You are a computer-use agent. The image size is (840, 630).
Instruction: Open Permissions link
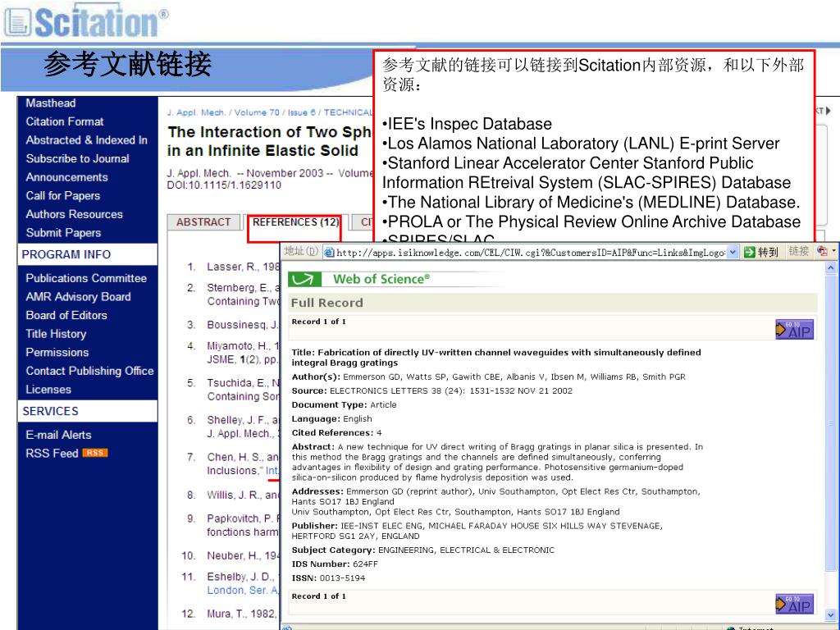tap(57, 352)
